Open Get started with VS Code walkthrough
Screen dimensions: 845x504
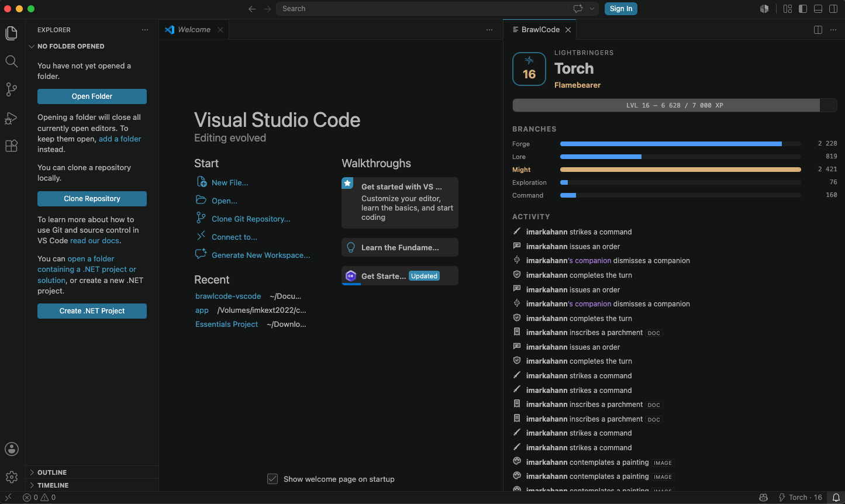400,203
